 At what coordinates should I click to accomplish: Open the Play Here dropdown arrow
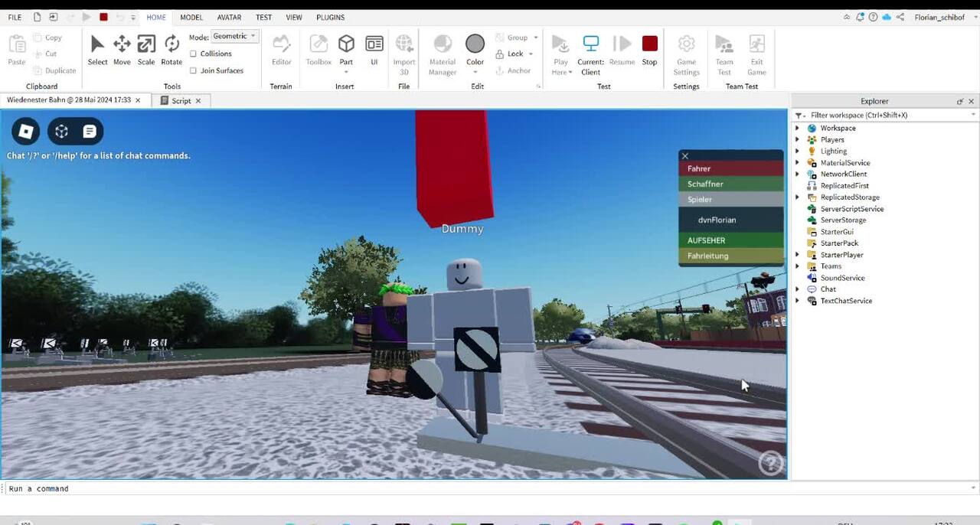tap(570, 73)
